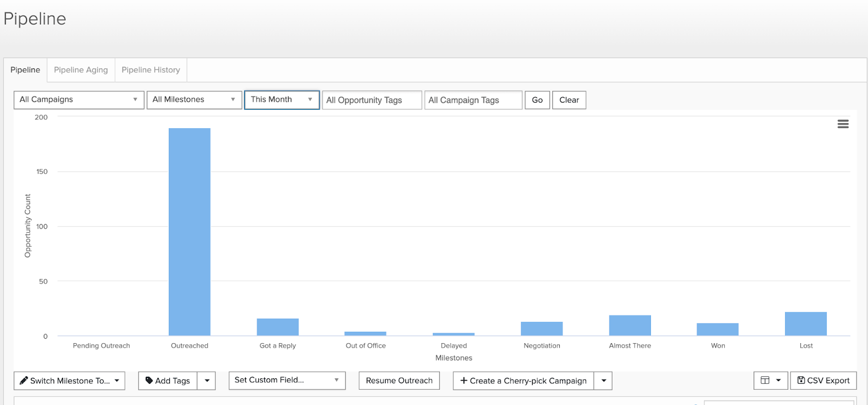Select the Negotiation bar in chart

[x=542, y=329]
